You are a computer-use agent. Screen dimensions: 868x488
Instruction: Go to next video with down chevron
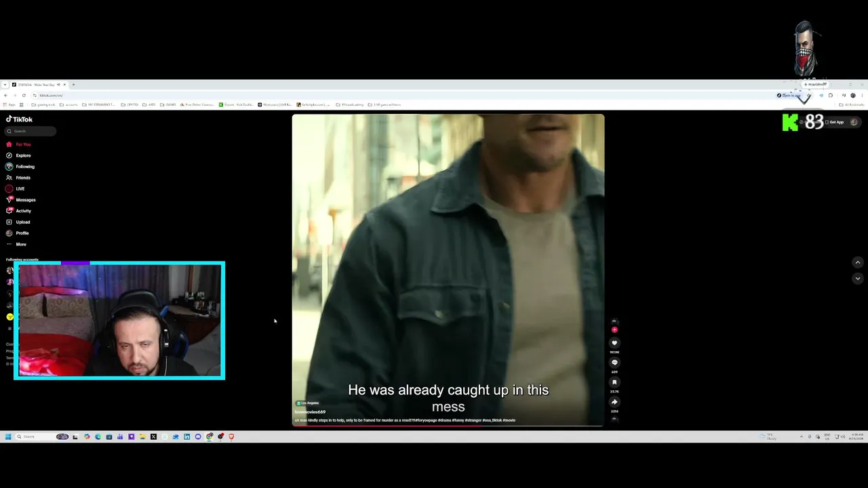857,279
